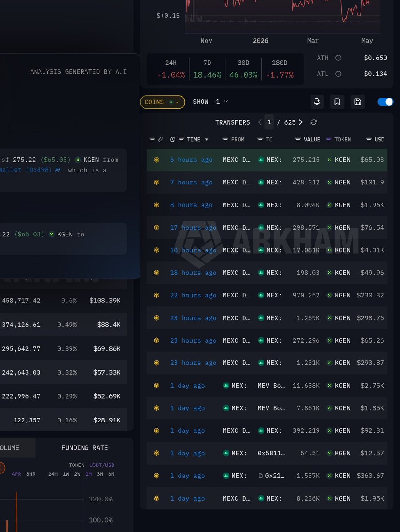This screenshot has height=532, width=400.
Task: Select the 1M chart range
Action: (89, 474)
